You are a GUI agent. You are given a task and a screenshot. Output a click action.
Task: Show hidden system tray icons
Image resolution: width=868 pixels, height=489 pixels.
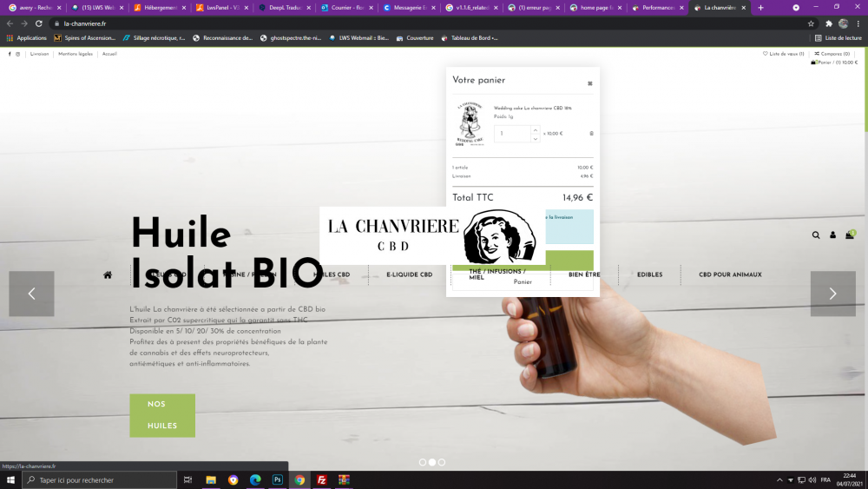point(779,480)
